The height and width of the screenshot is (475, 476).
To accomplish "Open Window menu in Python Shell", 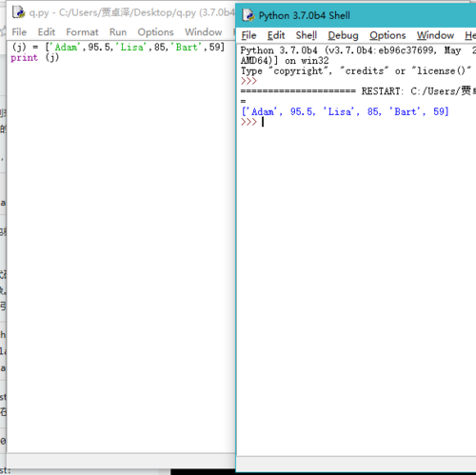I will 435,35.
